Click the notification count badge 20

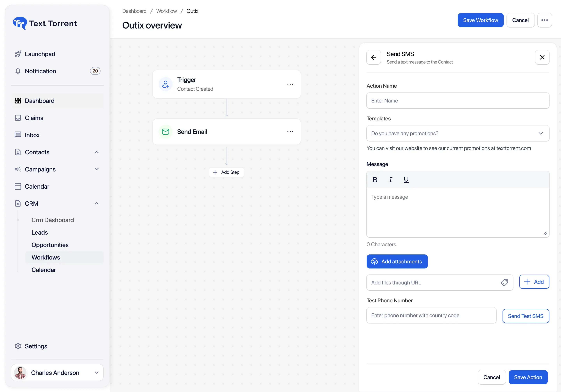point(95,71)
